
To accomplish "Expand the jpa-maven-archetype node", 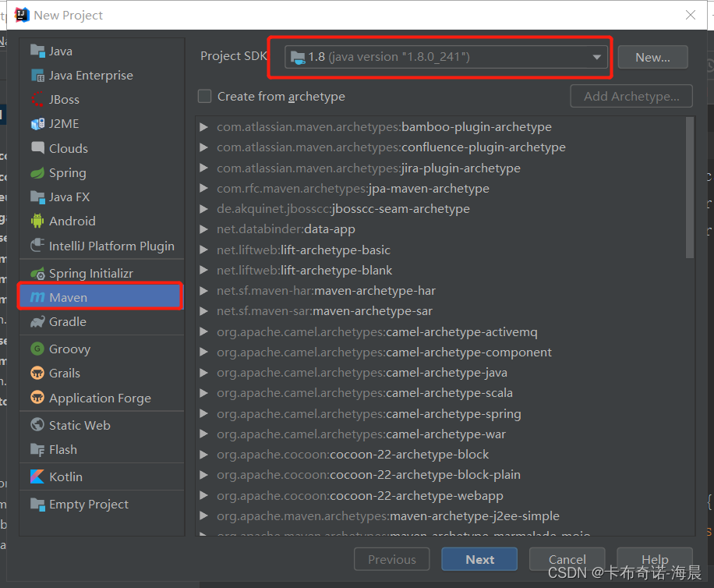I will click(203, 188).
